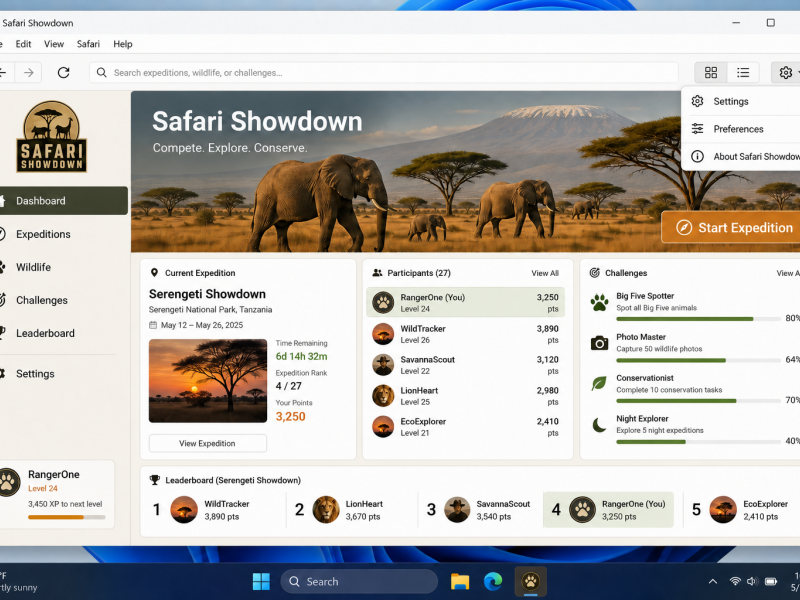Open Settings in the sidebar

point(63,373)
